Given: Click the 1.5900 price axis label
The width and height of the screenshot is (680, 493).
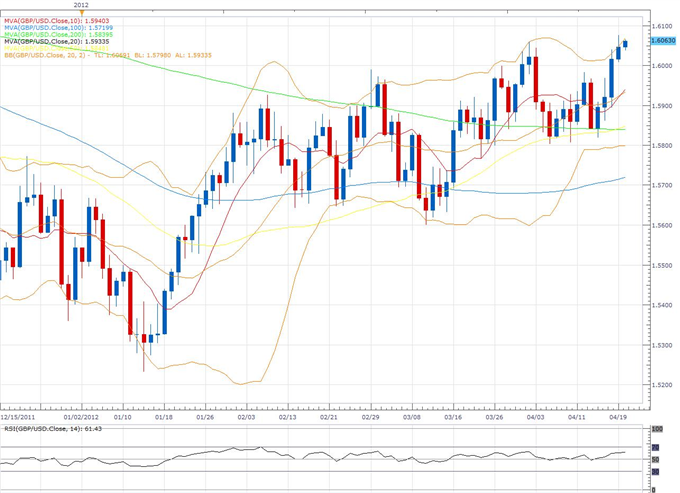Looking at the screenshot, I should tap(662, 106).
